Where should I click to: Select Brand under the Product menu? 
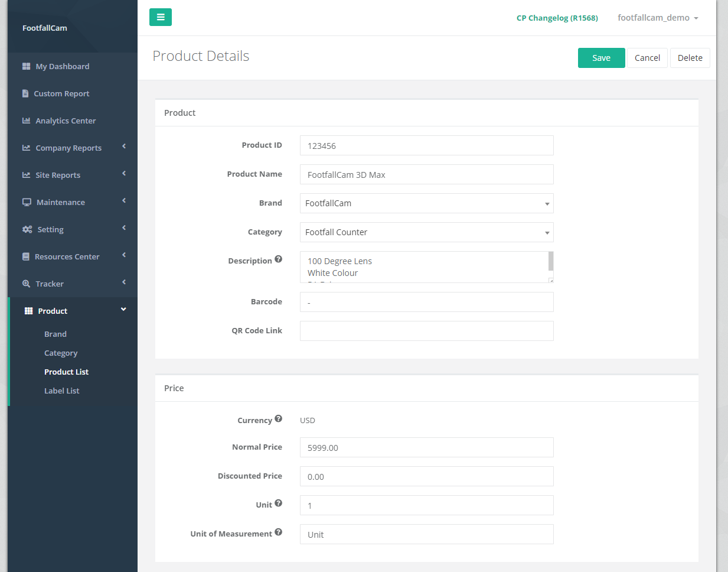[56, 334]
